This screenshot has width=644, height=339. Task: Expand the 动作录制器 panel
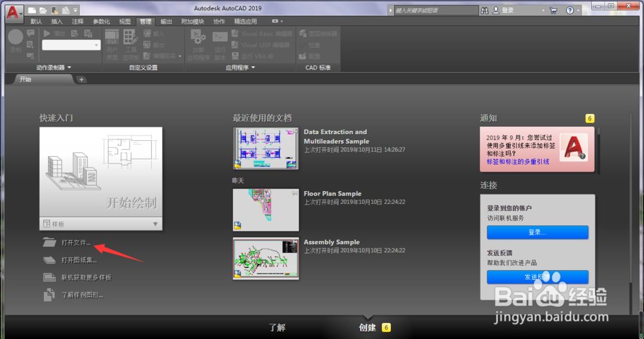(53, 68)
